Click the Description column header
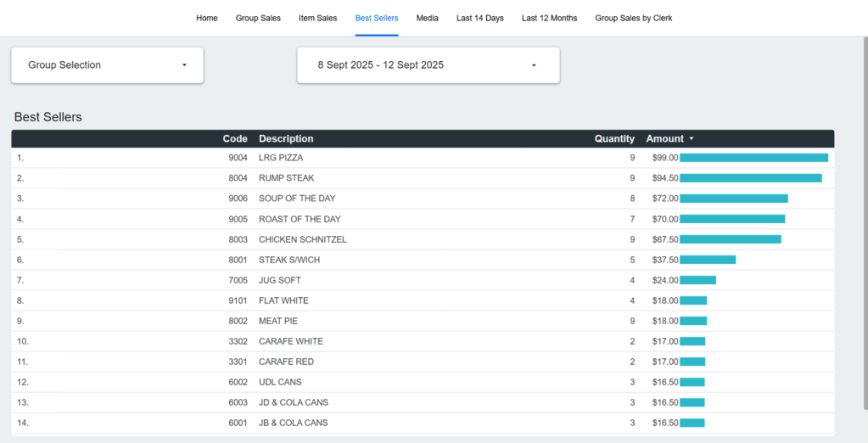 click(x=286, y=139)
